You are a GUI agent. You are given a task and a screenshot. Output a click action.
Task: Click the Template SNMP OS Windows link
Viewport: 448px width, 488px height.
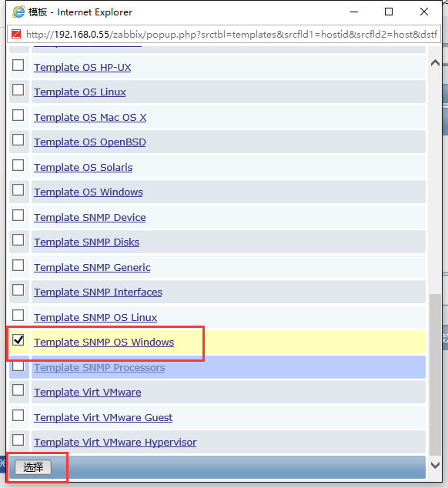click(104, 342)
